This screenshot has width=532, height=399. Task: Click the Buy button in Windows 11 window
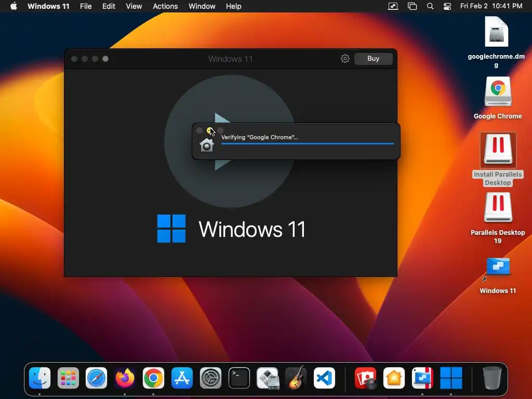(x=373, y=58)
